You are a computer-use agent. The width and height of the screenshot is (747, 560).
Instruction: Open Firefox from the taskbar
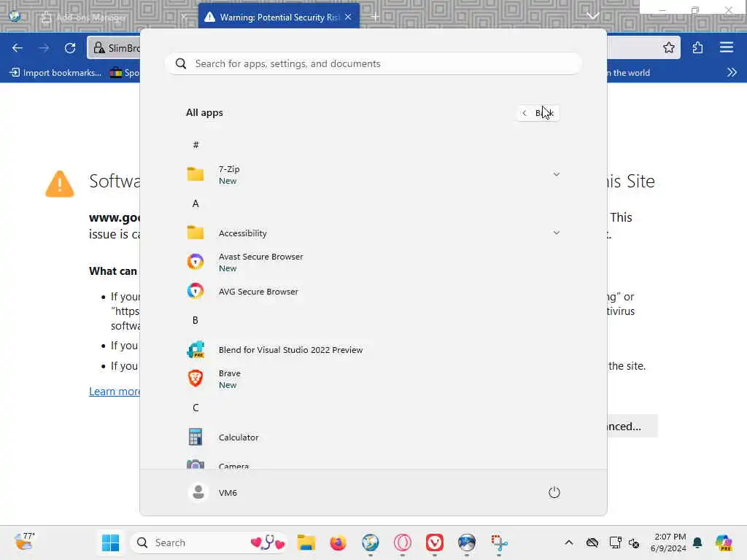pyautogui.click(x=338, y=542)
